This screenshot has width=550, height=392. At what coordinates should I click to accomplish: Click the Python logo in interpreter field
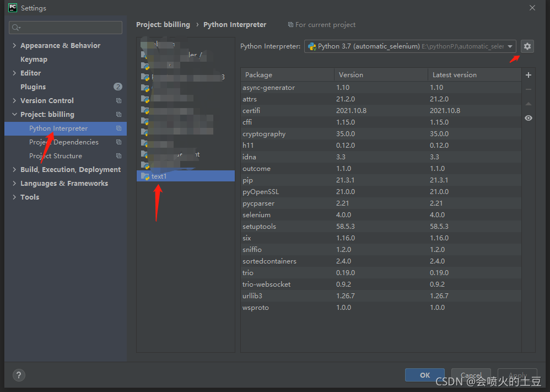(x=312, y=46)
